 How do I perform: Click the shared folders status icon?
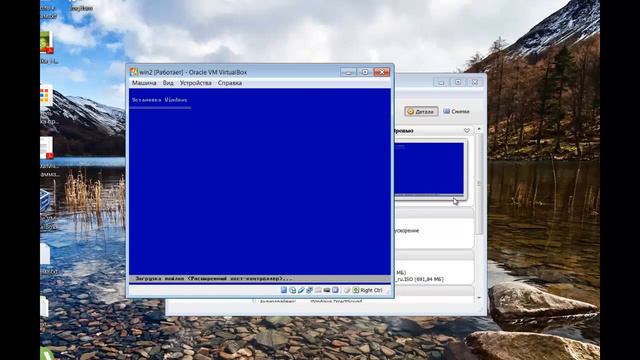[x=318, y=290]
